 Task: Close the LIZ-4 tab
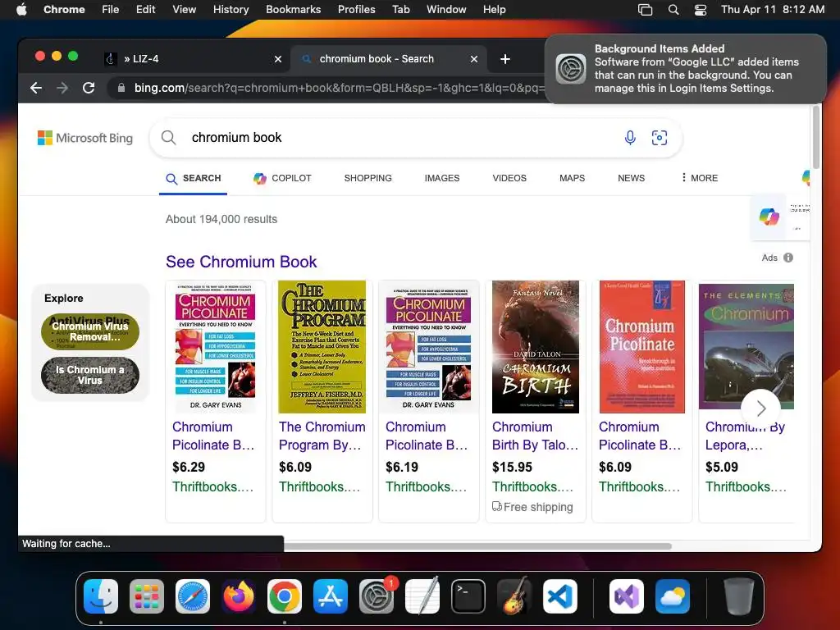pyautogui.click(x=278, y=59)
